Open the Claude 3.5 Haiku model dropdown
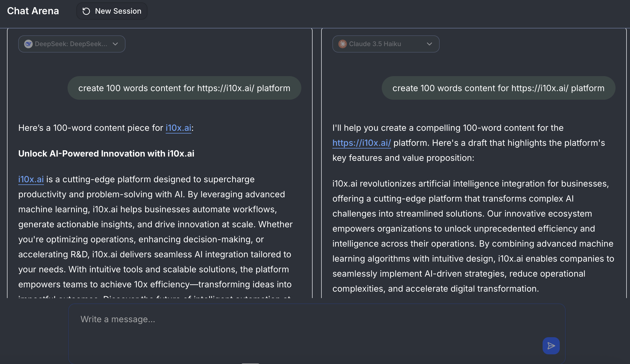The width and height of the screenshot is (630, 364). click(x=385, y=44)
